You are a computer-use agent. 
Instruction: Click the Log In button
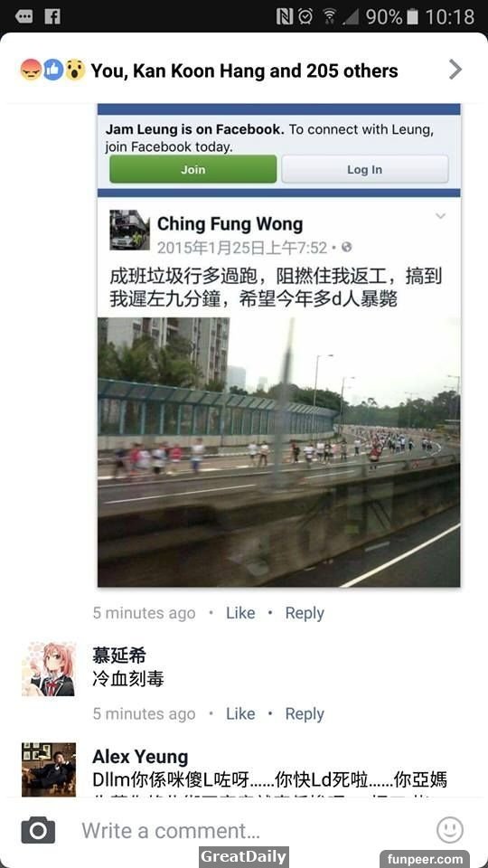click(x=364, y=169)
